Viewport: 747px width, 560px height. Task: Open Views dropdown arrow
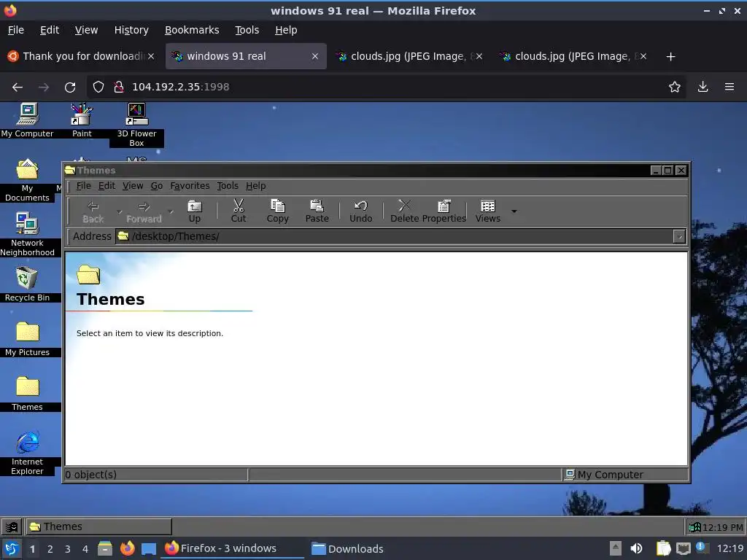click(x=514, y=211)
